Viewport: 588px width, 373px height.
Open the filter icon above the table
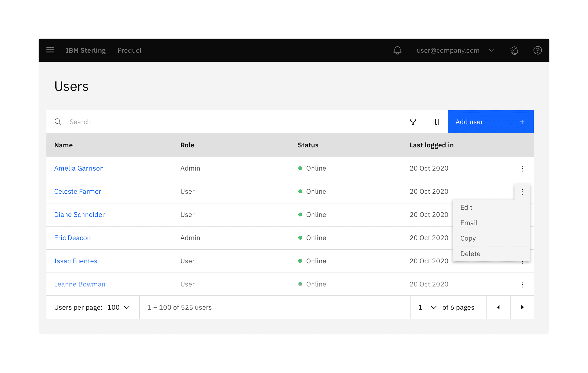tap(413, 122)
